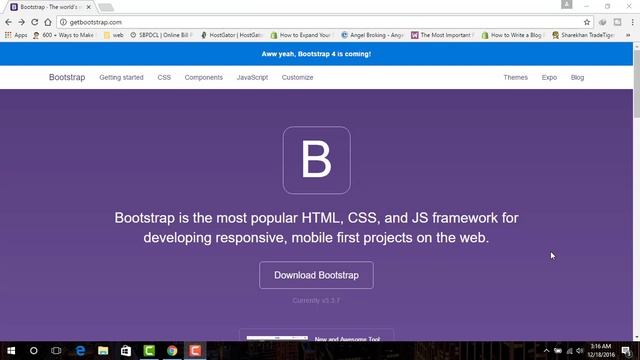This screenshot has height=360, width=640.
Task: Open the green Camtasia taskbar icon
Action: click(x=149, y=351)
